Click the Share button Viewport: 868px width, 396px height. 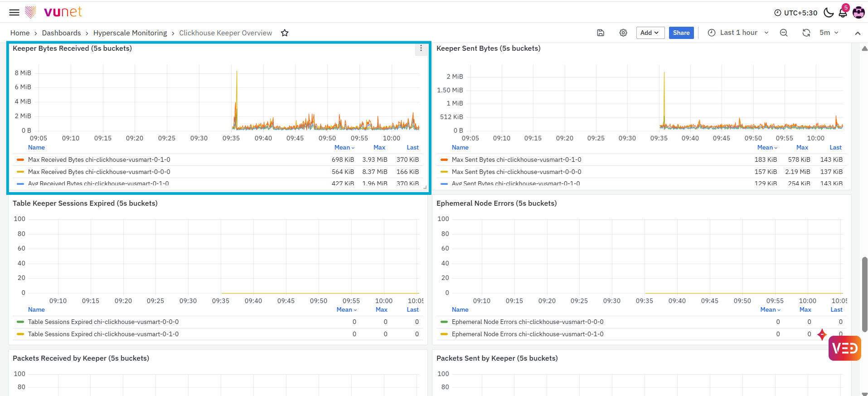click(681, 33)
